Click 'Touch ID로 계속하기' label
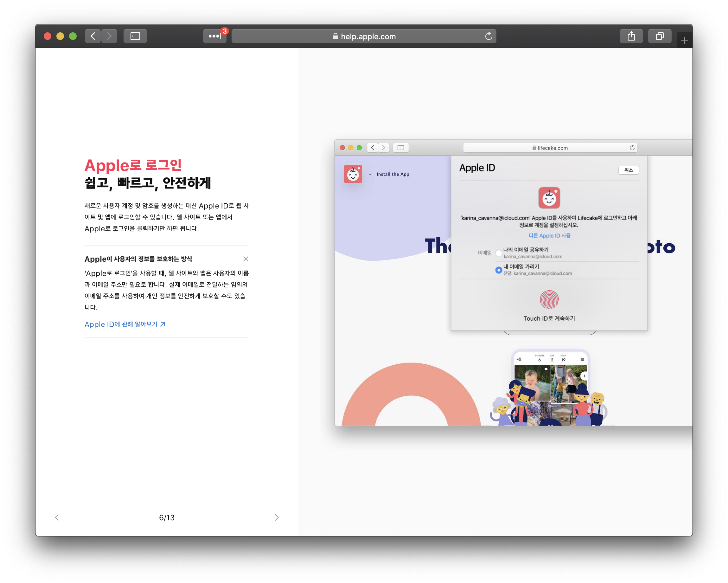The width and height of the screenshot is (728, 583). click(x=549, y=318)
